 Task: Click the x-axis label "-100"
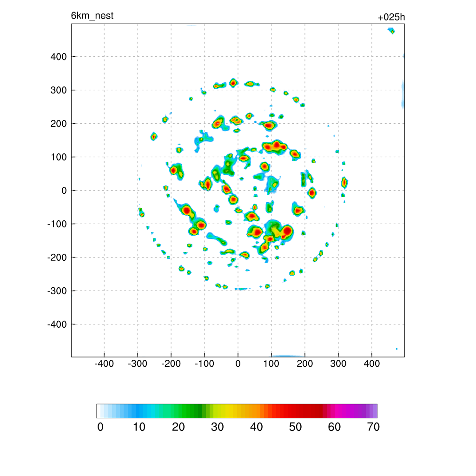pyautogui.click(x=205, y=364)
